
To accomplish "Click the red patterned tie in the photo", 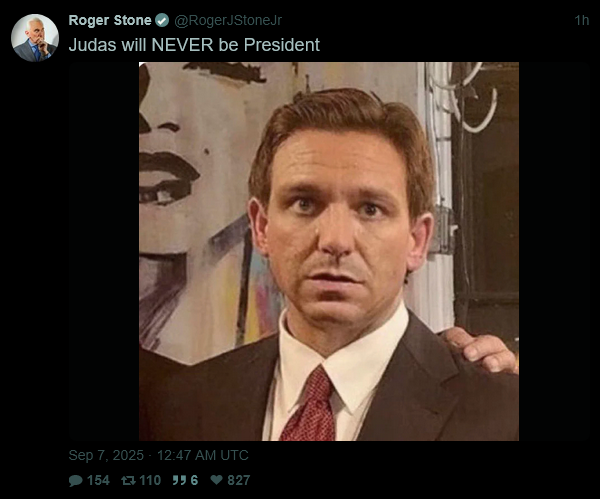I will [x=310, y=406].
